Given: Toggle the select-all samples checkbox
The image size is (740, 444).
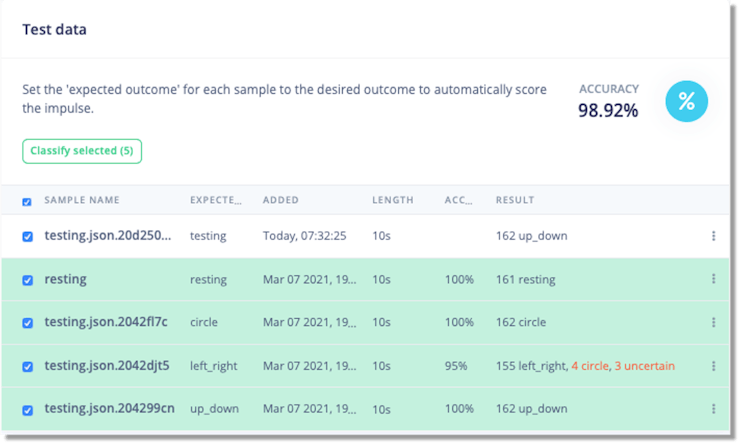Looking at the screenshot, I should pyautogui.click(x=27, y=201).
